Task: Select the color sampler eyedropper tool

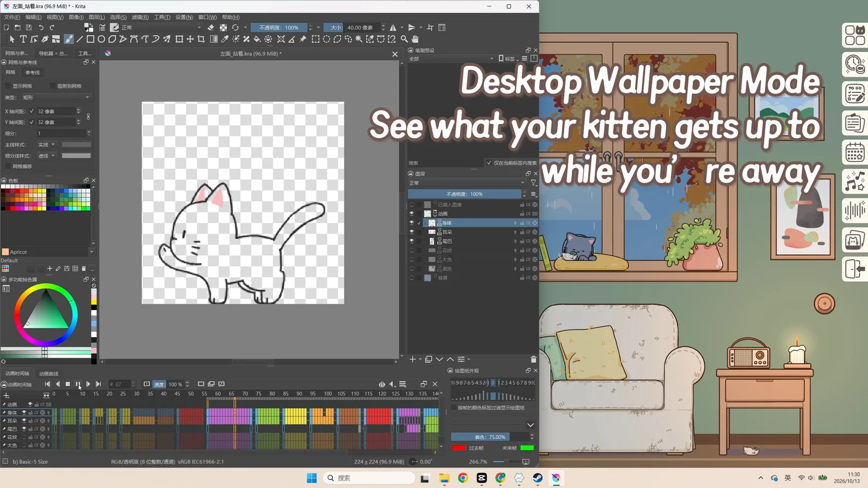Action: click(x=225, y=39)
